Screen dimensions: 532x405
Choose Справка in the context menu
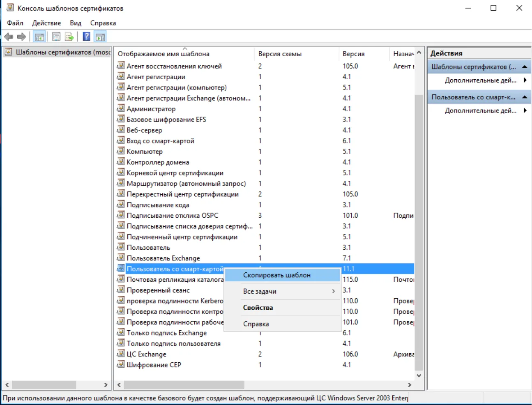tap(283, 324)
